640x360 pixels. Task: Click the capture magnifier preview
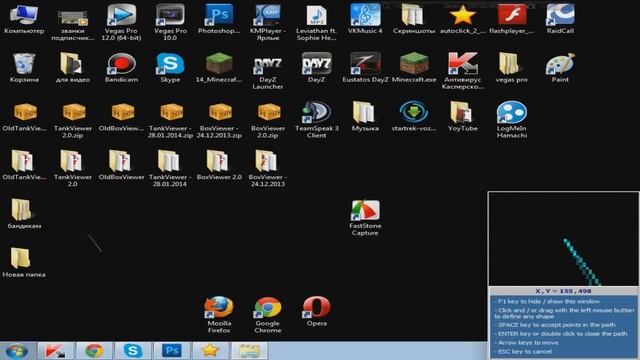pos(563,239)
